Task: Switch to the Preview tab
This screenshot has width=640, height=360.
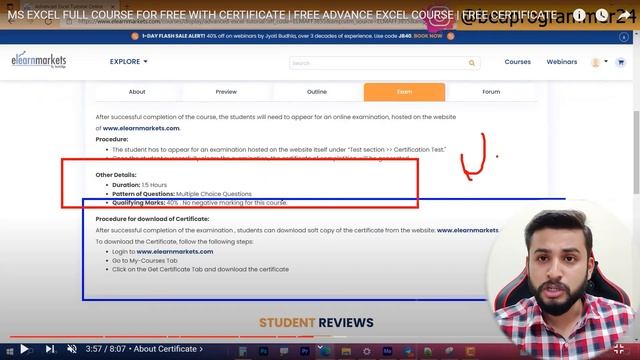Action: click(226, 92)
